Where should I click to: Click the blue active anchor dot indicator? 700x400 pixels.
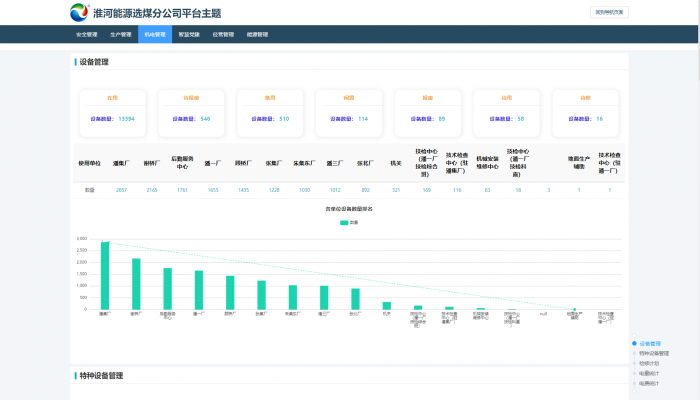coord(634,343)
